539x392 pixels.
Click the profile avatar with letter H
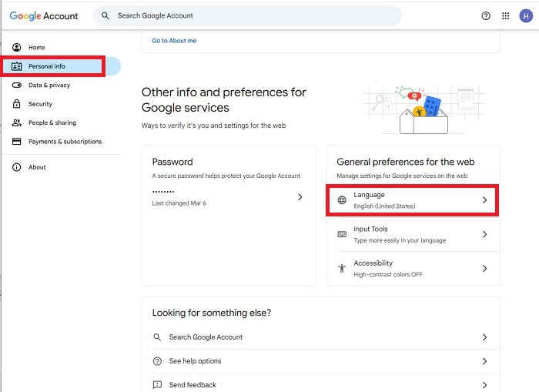point(526,15)
